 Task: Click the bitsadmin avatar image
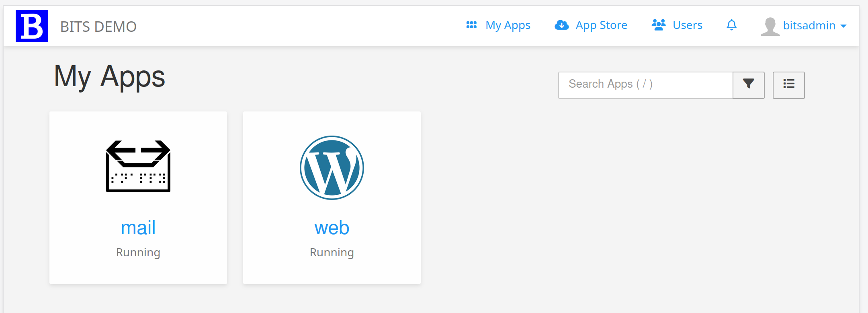770,27
